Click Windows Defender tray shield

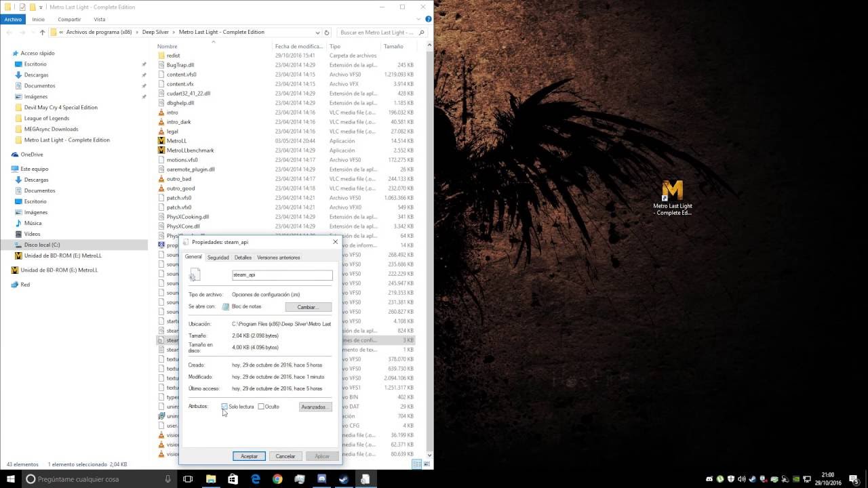(731, 479)
